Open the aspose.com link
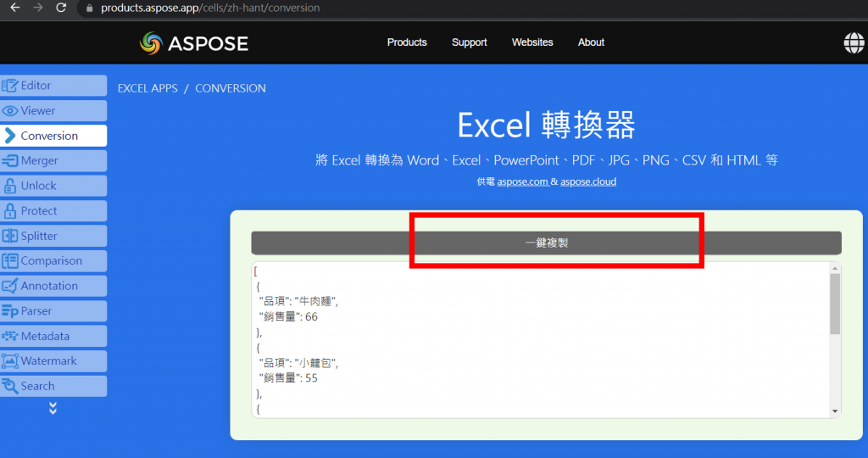 click(522, 182)
